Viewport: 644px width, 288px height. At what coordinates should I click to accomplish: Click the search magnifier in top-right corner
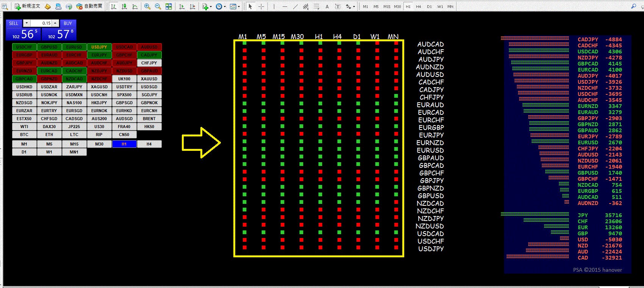(x=633, y=6)
